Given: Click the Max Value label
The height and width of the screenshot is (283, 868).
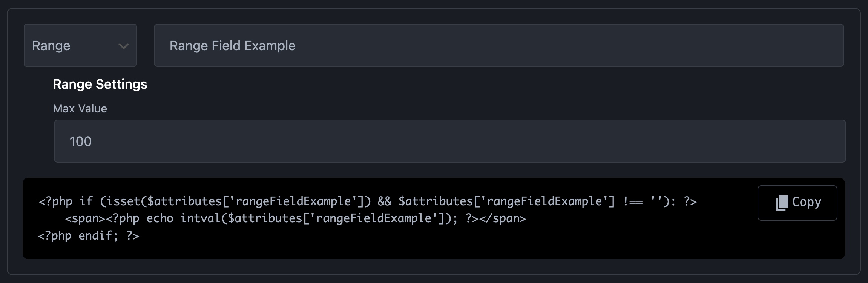Looking at the screenshot, I should [x=80, y=109].
